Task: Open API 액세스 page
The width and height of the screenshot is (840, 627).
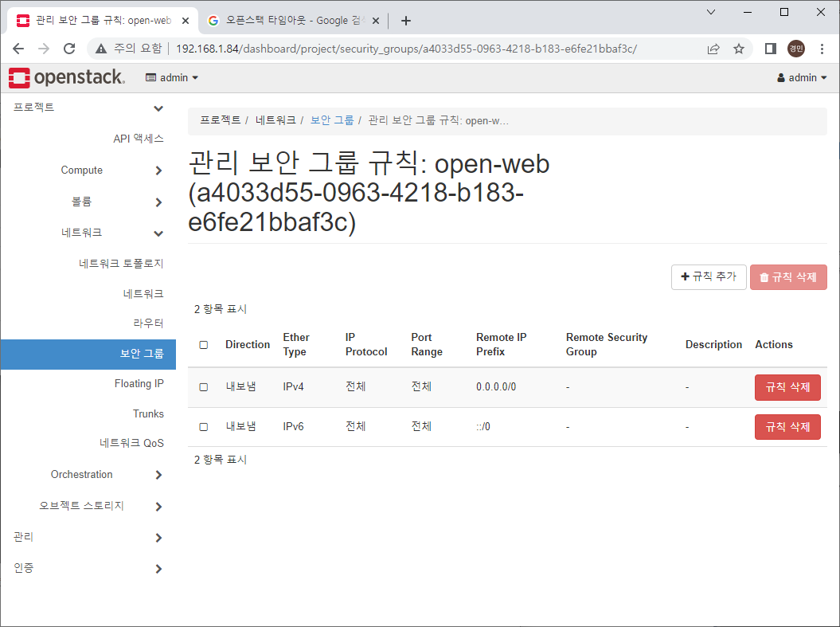Action: click(139, 139)
